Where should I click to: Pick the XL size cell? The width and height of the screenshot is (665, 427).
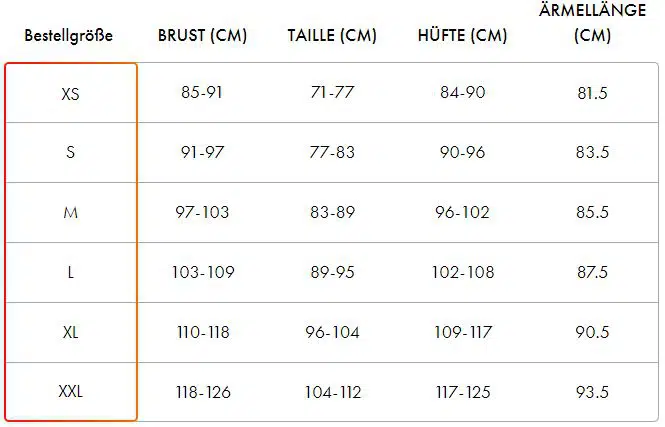[70, 332]
